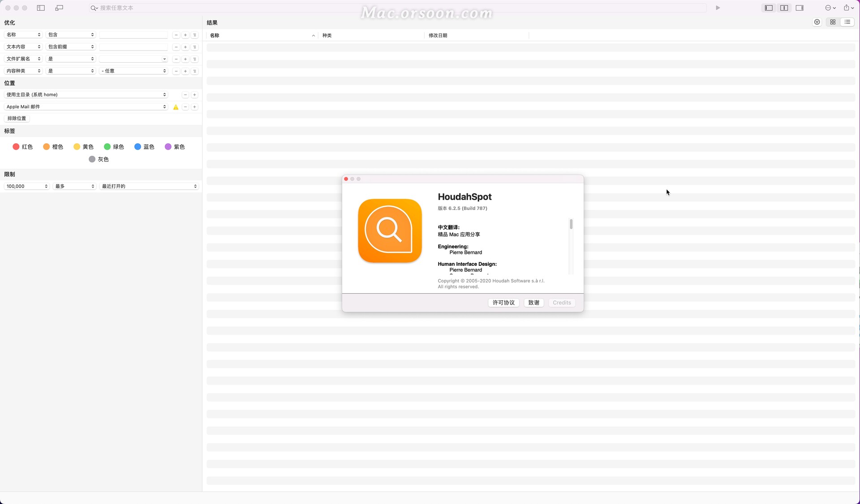Open the 文件扩展名 attribute dropdown

[23, 59]
